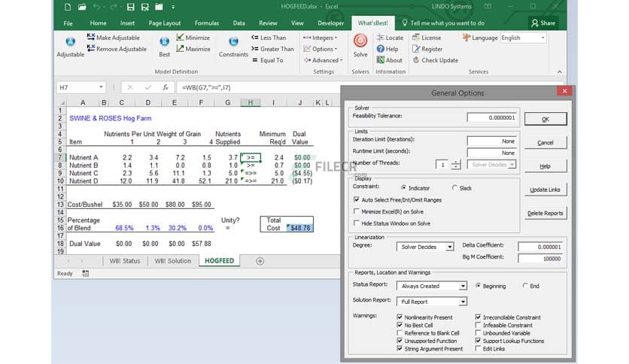Viewport: 629px width, 364px height.
Task: Open the Status Report dropdown
Action: click(463, 287)
